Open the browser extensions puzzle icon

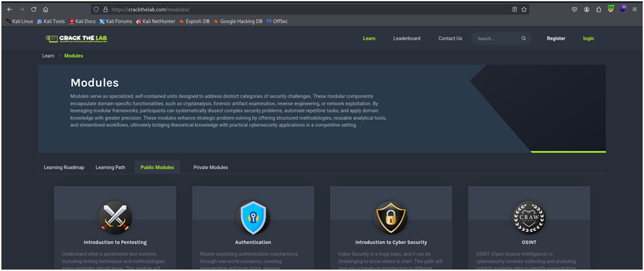[598, 9]
